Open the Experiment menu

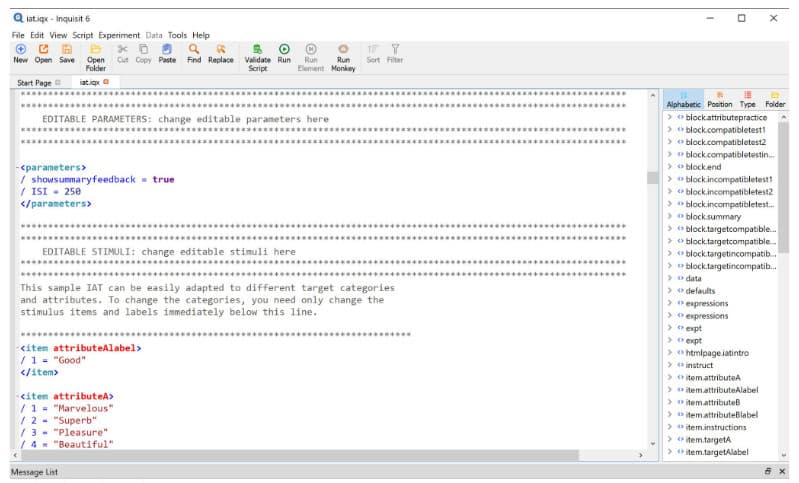(119, 35)
